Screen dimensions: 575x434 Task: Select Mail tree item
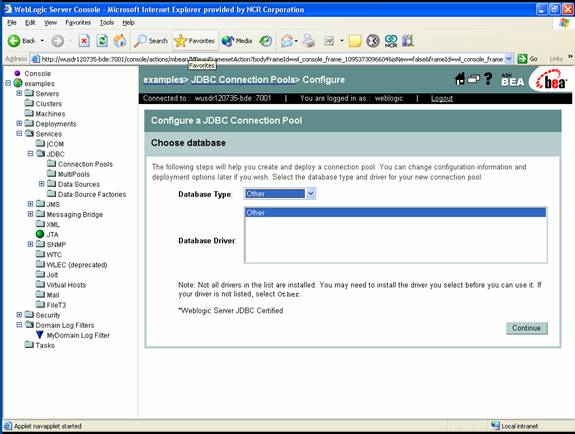coord(53,295)
